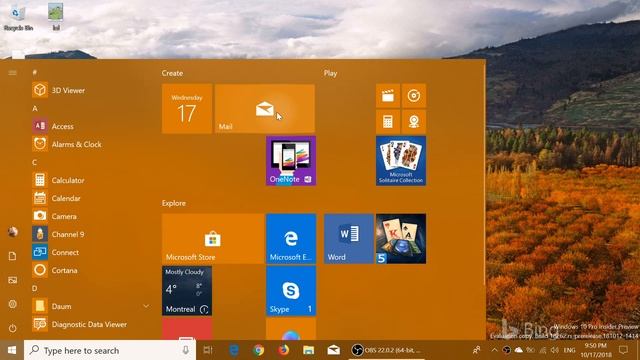Open Microsoft Solitaire Collection tile
Image resolution: width=640 pixels, height=360 pixels.
coord(401,161)
